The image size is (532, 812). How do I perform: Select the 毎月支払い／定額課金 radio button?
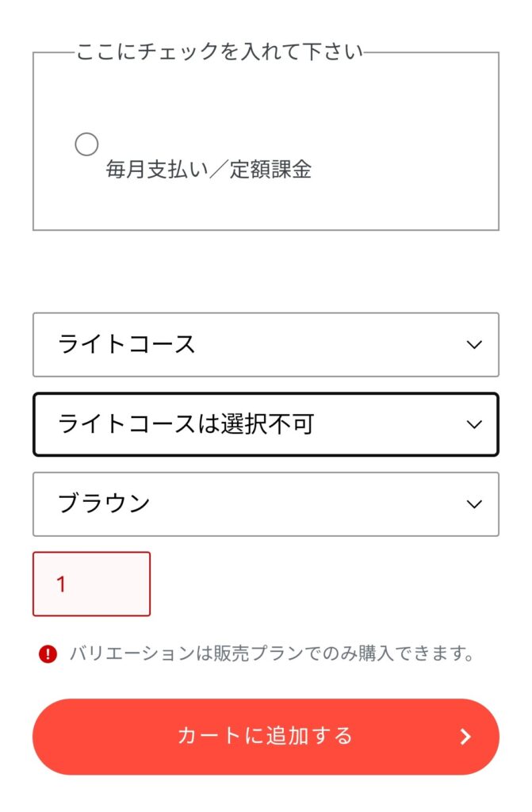[x=86, y=144]
